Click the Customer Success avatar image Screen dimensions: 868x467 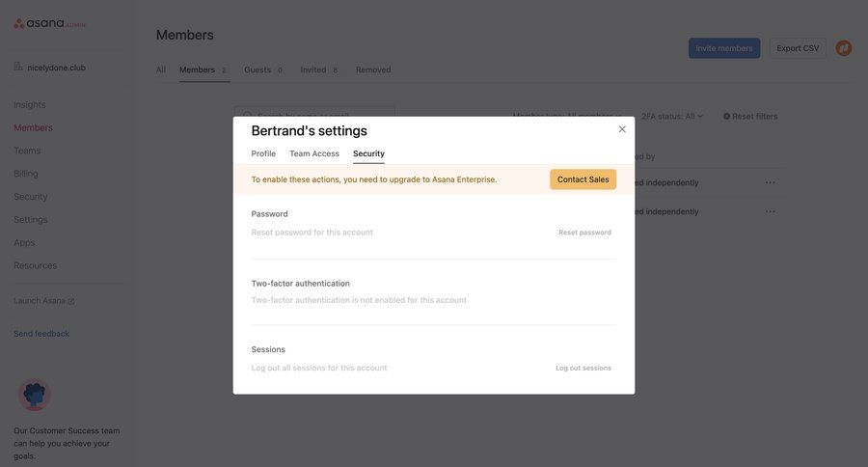35,395
